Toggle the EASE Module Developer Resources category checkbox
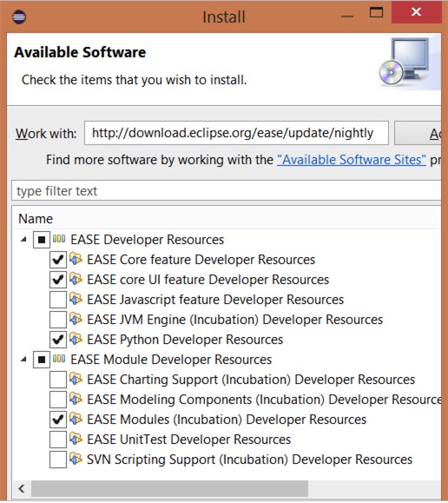This screenshot has height=503, width=448. point(42,360)
